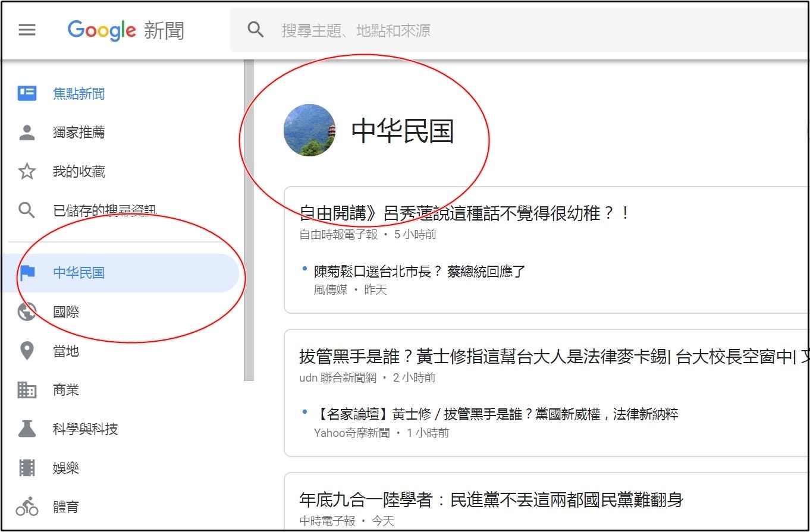Click the sidebar vertical scrollbar
Image resolution: width=810 pixels, height=532 pixels.
[x=249, y=220]
